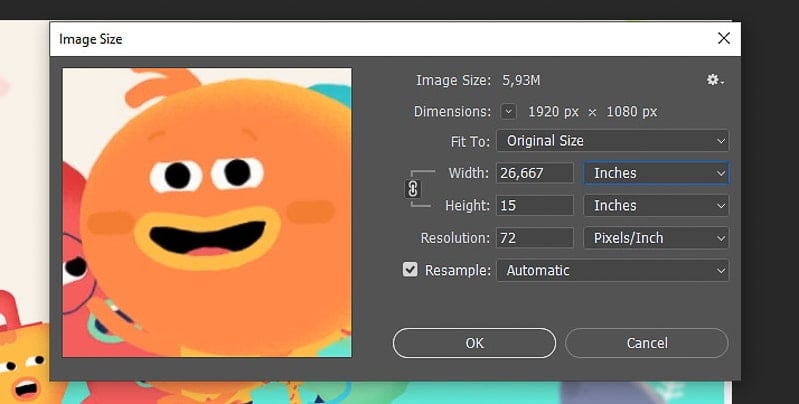Open the Dimensions unit dropdown arrow
This screenshot has height=404, width=799.
[509, 111]
